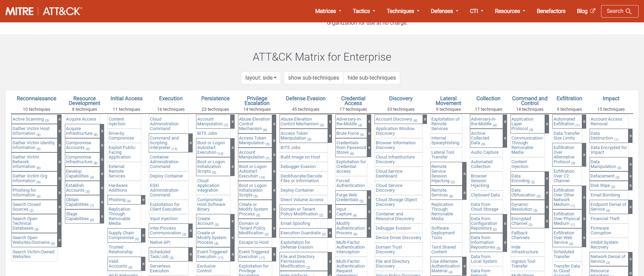The image size is (644, 276).
Task: Expand Access Token Manipulation handle in Defense Evasion
Action: tap(330, 136)
